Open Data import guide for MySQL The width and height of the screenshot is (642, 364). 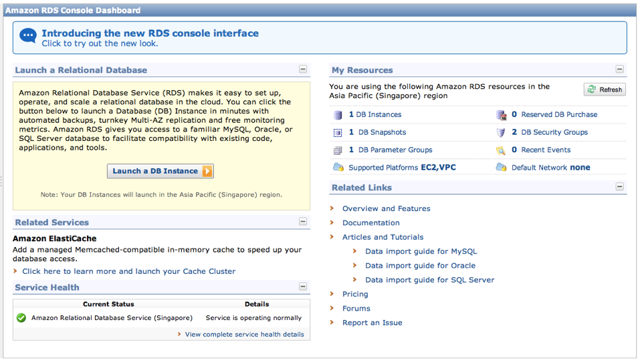[421, 252]
